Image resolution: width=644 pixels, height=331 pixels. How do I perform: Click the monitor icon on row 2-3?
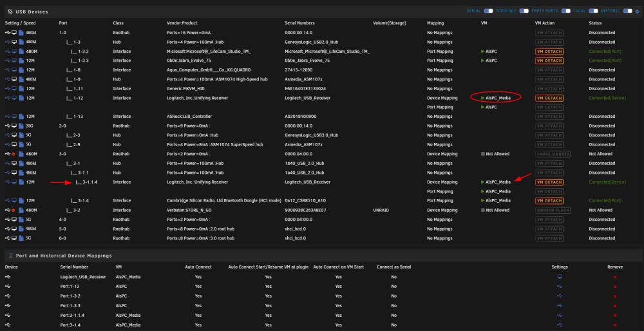click(14, 135)
